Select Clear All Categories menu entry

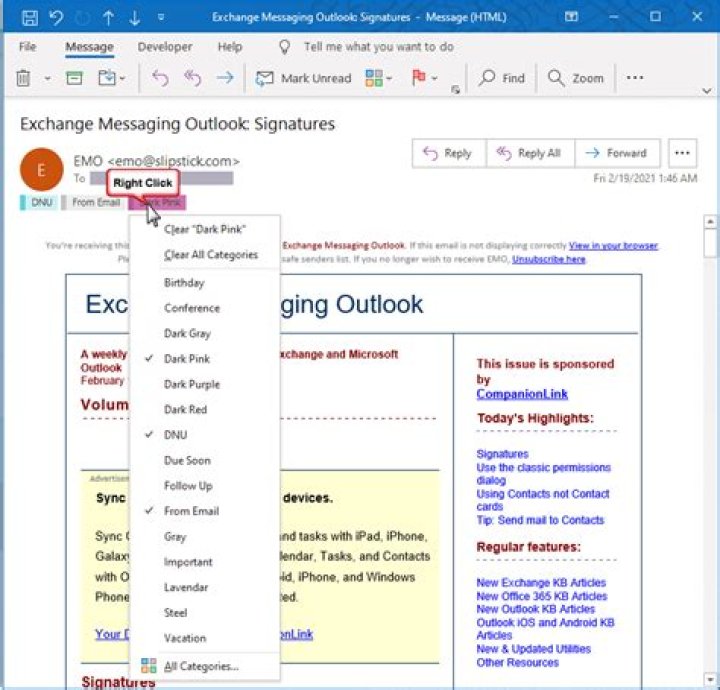coord(211,255)
